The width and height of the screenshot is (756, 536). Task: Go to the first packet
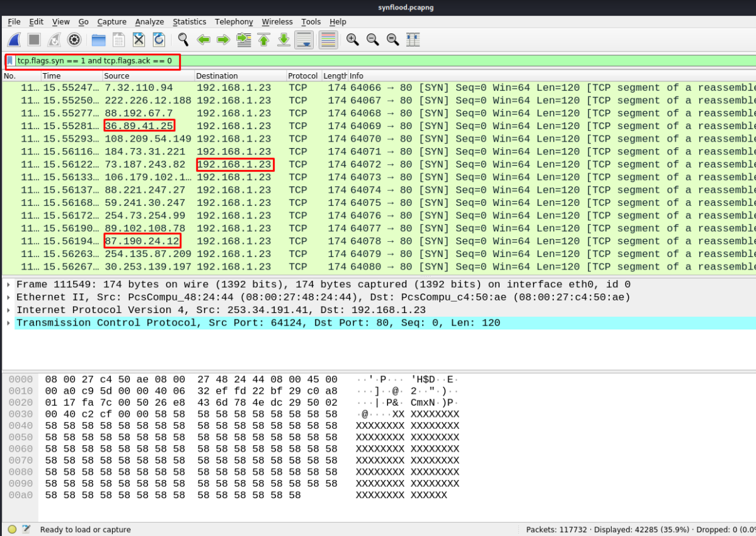[x=264, y=40]
